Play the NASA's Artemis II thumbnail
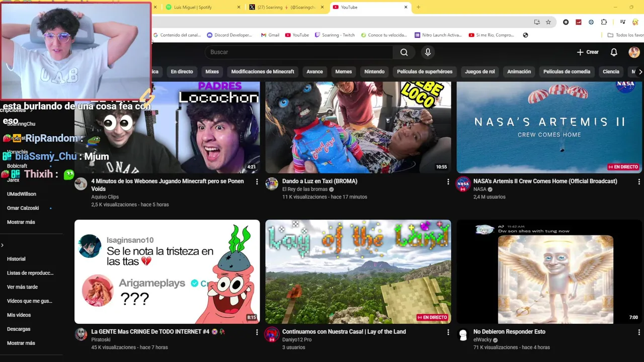Viewport: 644px width, 362px height. tap(549, 127)
